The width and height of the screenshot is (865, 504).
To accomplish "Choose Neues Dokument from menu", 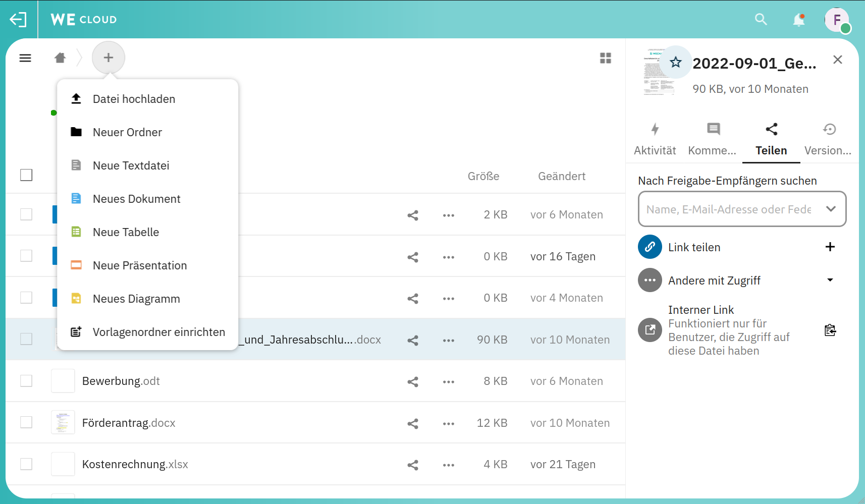I will [147, 199].
